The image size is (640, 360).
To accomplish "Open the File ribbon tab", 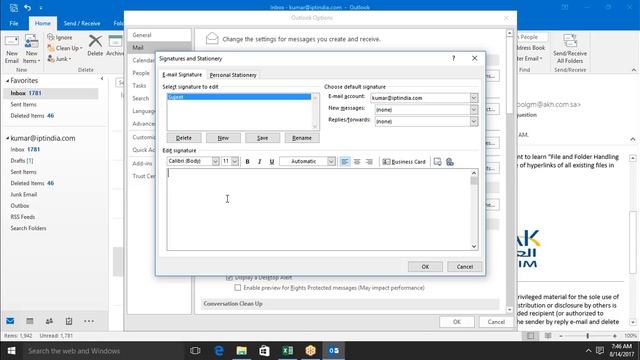I will click(x=14, y=23).
